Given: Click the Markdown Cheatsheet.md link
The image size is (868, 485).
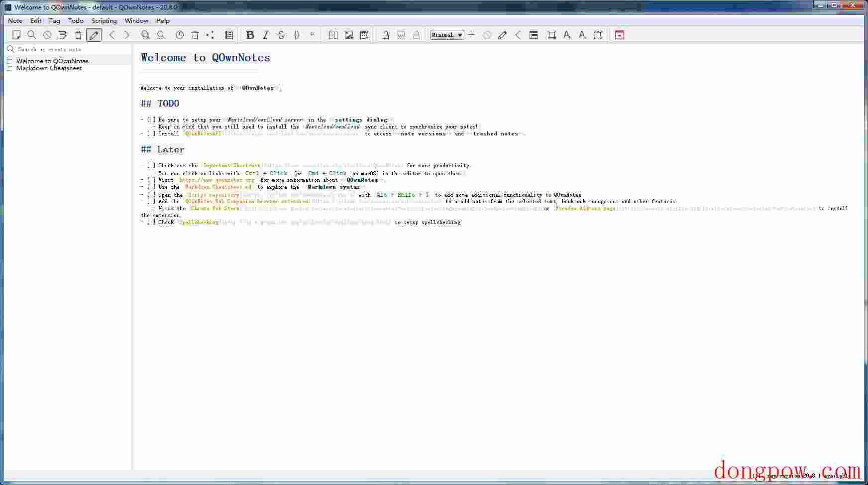Looking at the screenshot, I should coord(218,187).
